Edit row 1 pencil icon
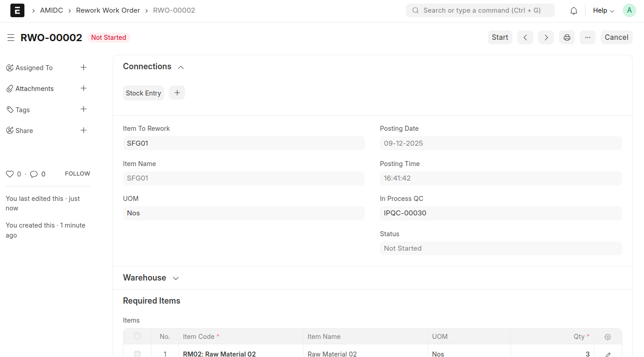Screen dimensions: 644x357 click(x=608, y=354)
